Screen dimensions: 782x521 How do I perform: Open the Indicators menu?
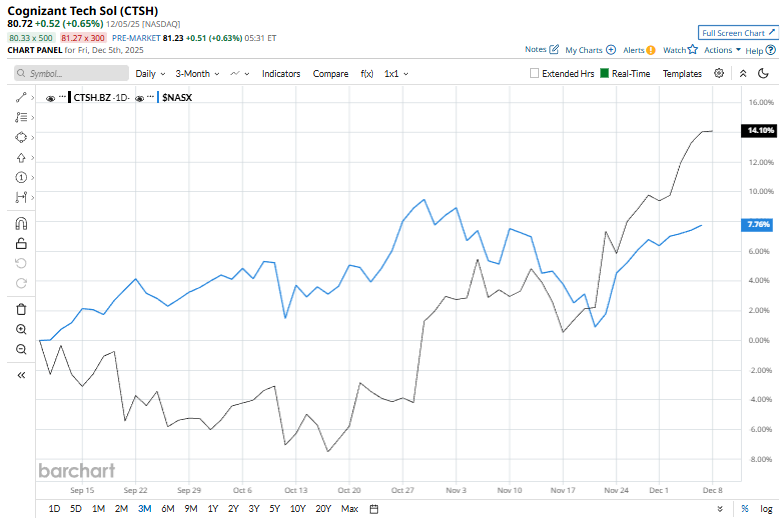tap(281, 74)
